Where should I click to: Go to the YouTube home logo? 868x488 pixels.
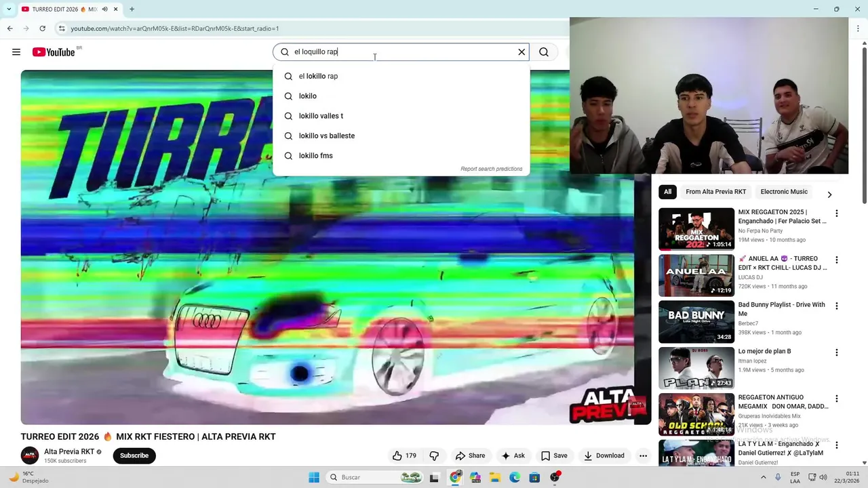pos(54,52)
